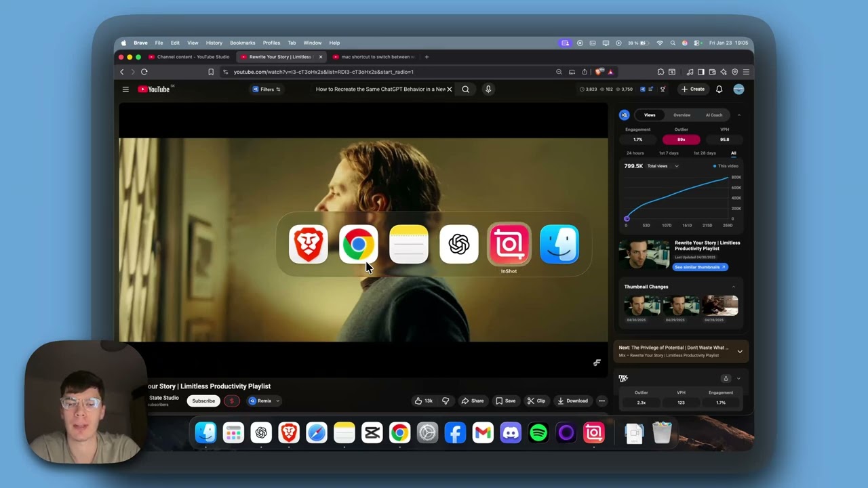Clear the YouTube search text
868x488 pixels.
coord(449,89)
